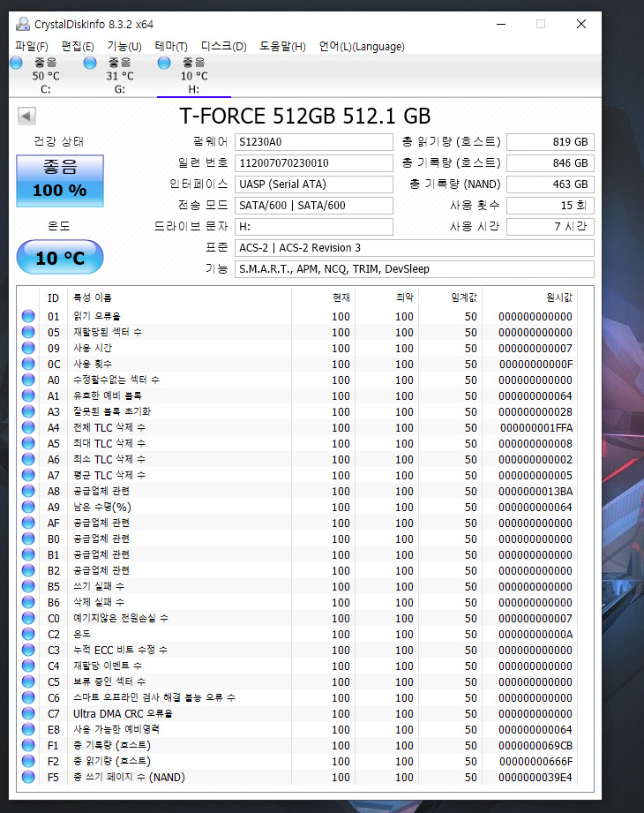The image size is (644, 813).
Task: Select the H: drive status tab
Action: [194, 76]
